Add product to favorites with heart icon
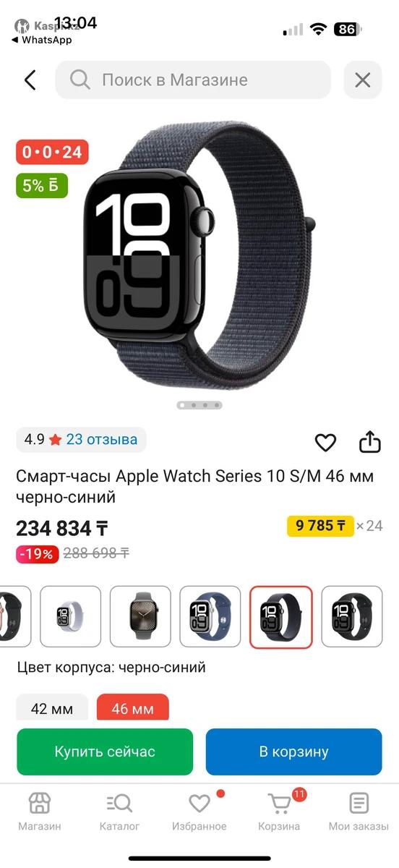399x868 pixels. (325, 442)
